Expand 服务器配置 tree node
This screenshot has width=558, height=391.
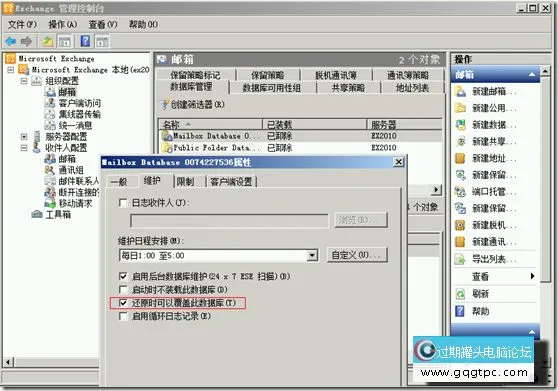(24, 136)
